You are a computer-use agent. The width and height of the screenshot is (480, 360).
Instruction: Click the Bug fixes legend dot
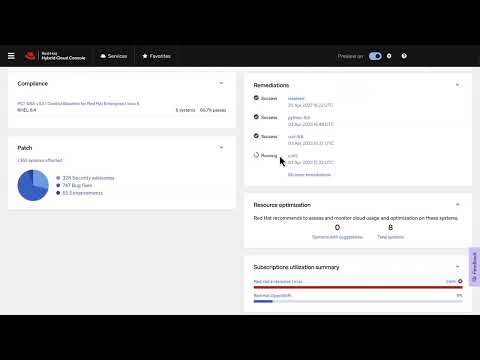coord(58,185)
